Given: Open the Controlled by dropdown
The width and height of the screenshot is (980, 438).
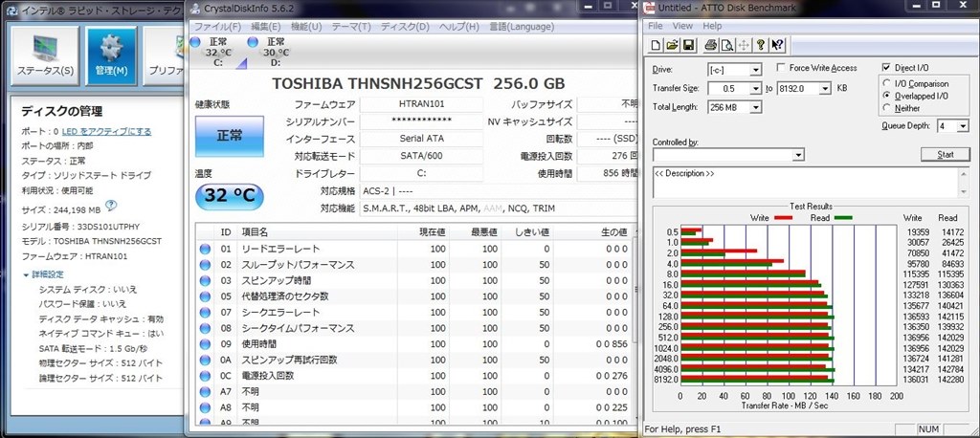Looking at the screenshot, I should [798, 154].
